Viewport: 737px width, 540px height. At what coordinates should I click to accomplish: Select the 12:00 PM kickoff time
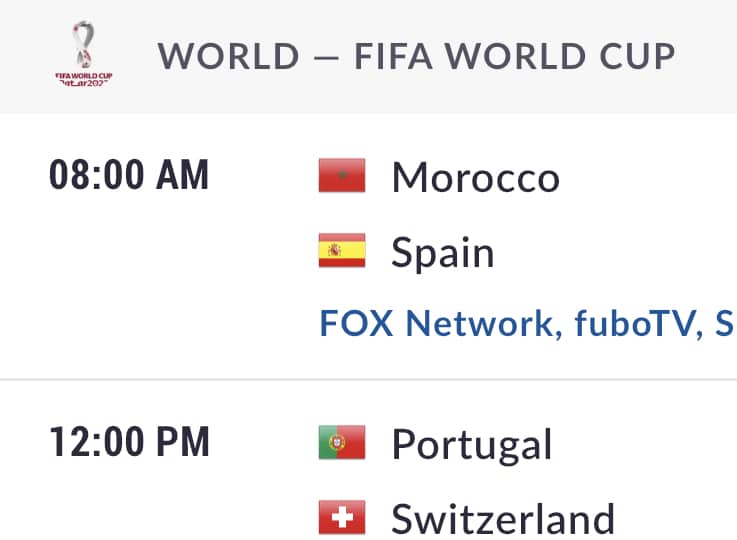(x=129, y=441)
